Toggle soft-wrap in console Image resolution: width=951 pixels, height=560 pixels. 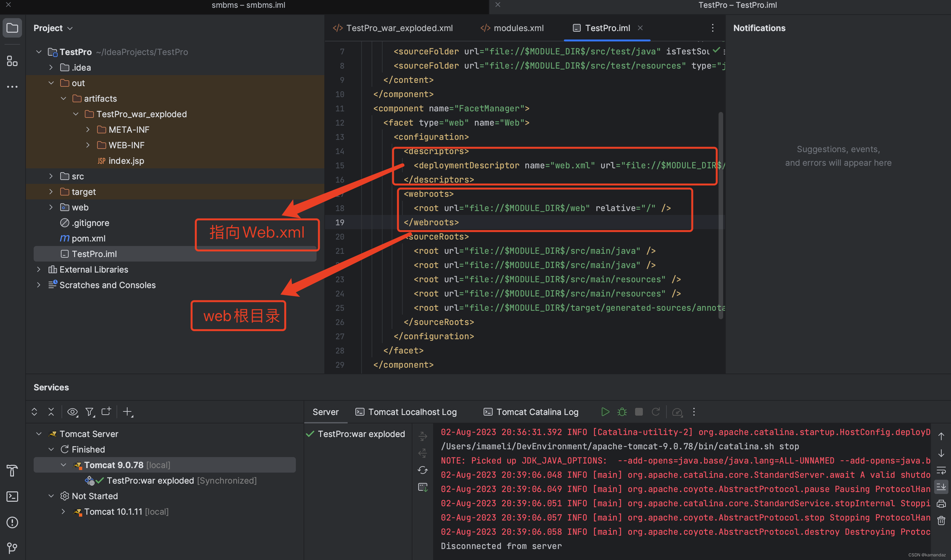pyautogui.click(x=941, y=470)
